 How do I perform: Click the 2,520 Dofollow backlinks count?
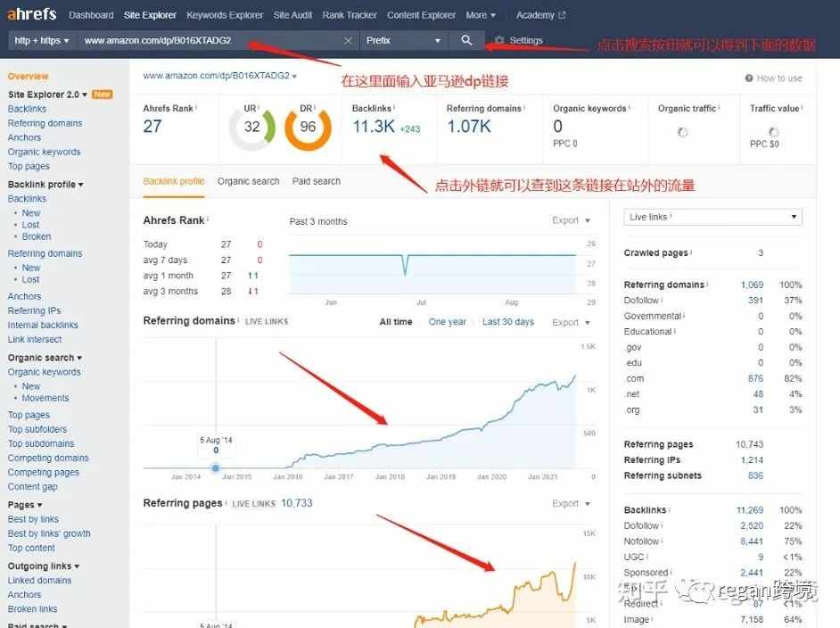click(752, 525)
